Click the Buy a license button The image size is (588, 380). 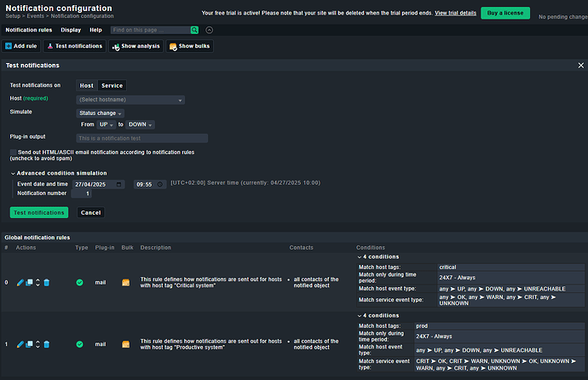pyautogui.click(x=504, y=14)
